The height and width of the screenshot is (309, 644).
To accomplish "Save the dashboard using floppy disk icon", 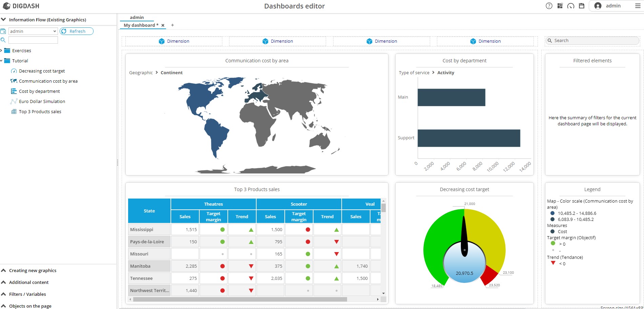I will pos(582,6).
